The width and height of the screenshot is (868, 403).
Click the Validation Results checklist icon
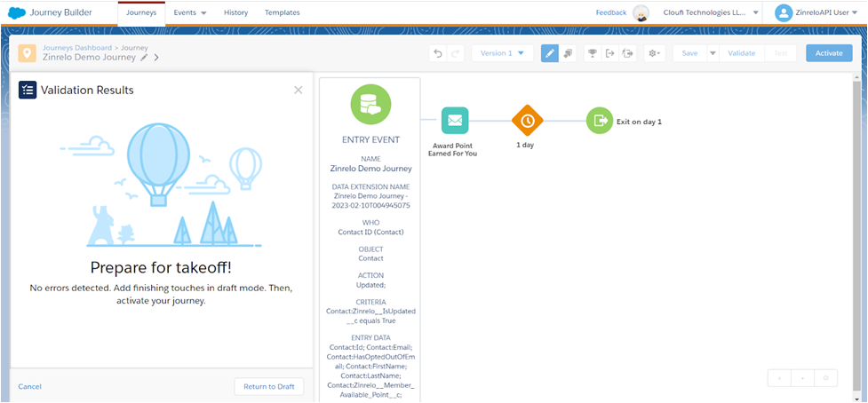[28, 90]
